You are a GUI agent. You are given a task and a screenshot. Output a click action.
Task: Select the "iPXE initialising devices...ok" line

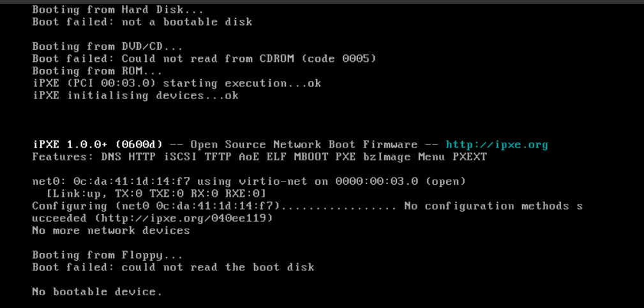pos(135,95)
